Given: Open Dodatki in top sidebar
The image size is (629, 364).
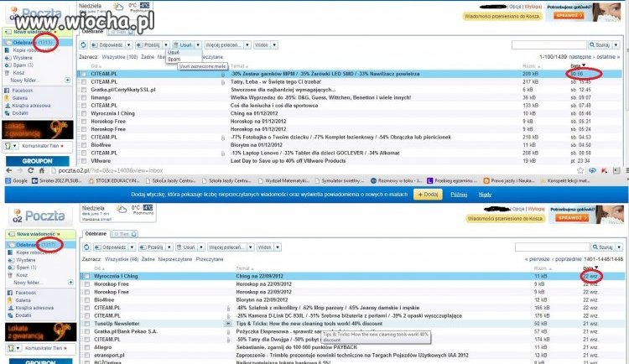Looking at the screenshot, I should pos(20,113).
